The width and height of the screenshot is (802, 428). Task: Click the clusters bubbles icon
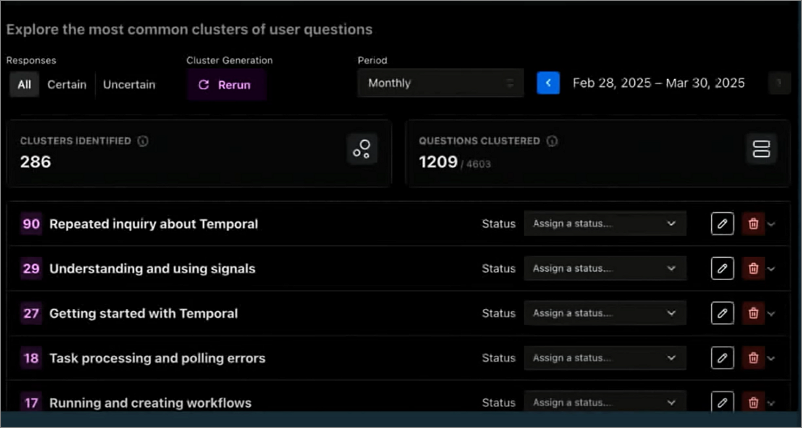click(362, 149)
